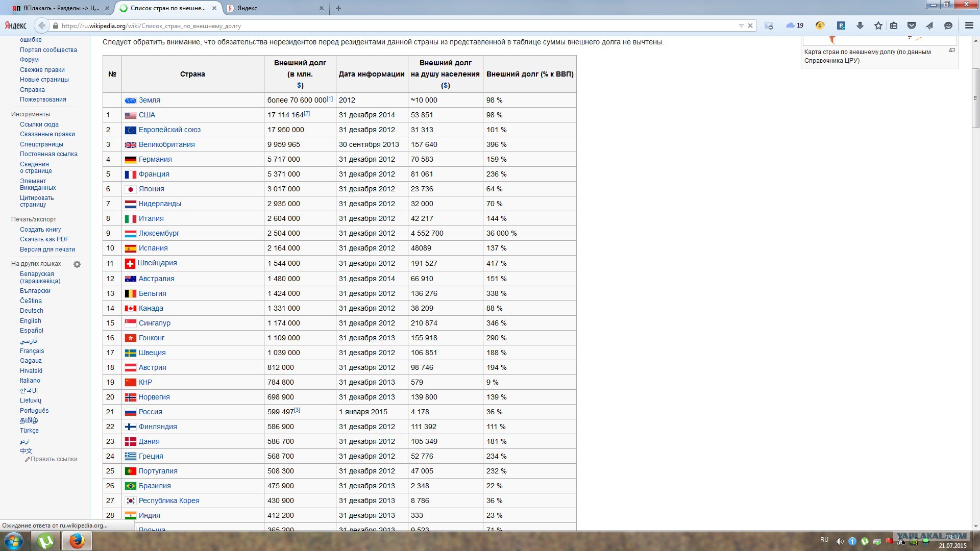Select the Список стран по внешне... tab

168,8
